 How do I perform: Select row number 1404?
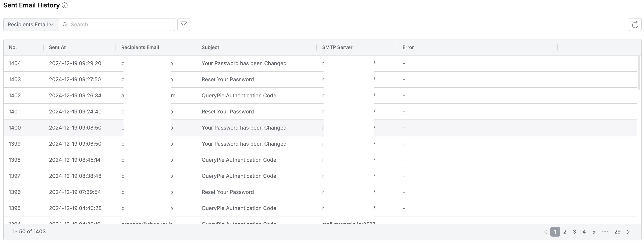15,63
